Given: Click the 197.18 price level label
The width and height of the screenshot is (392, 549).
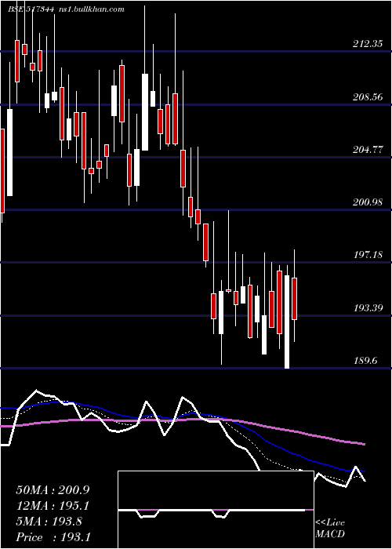Looking at the screenshot, I should pyautogui.click(x=368, y=255).
